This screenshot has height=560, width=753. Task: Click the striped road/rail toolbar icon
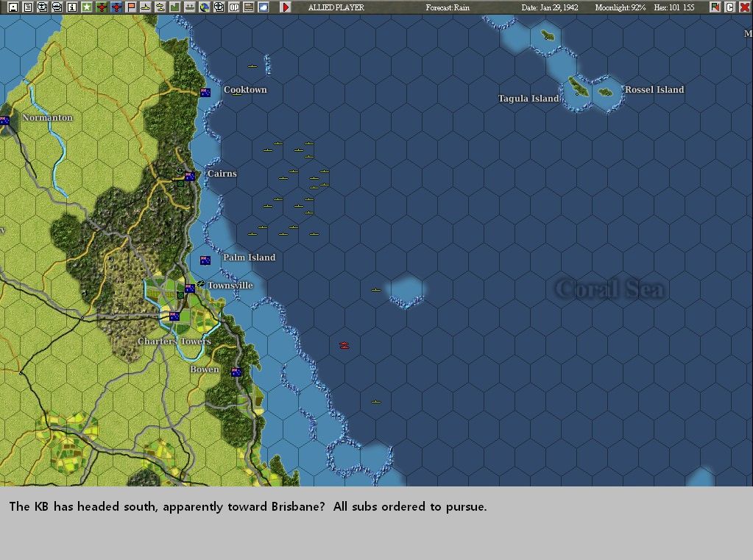248,7
